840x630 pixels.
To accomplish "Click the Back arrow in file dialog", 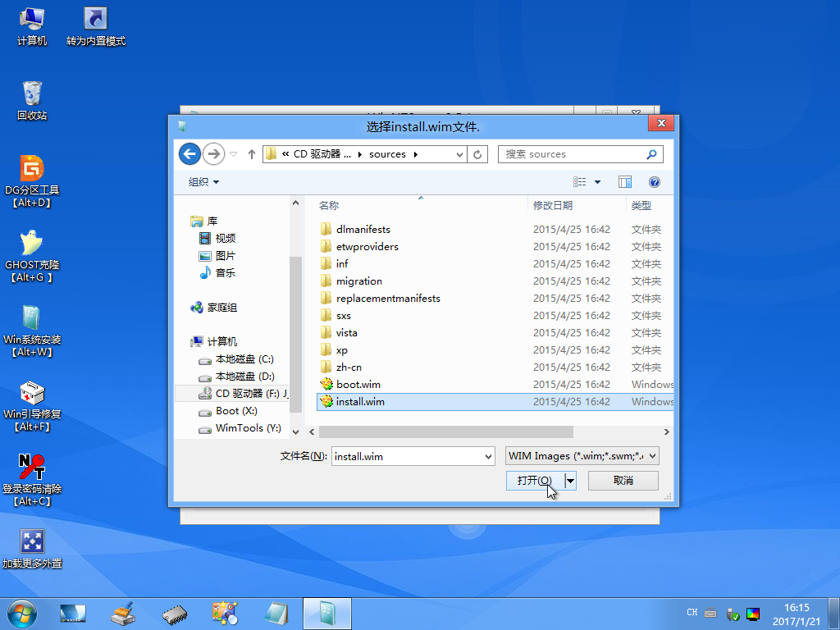I will click(x=189, y=154).
